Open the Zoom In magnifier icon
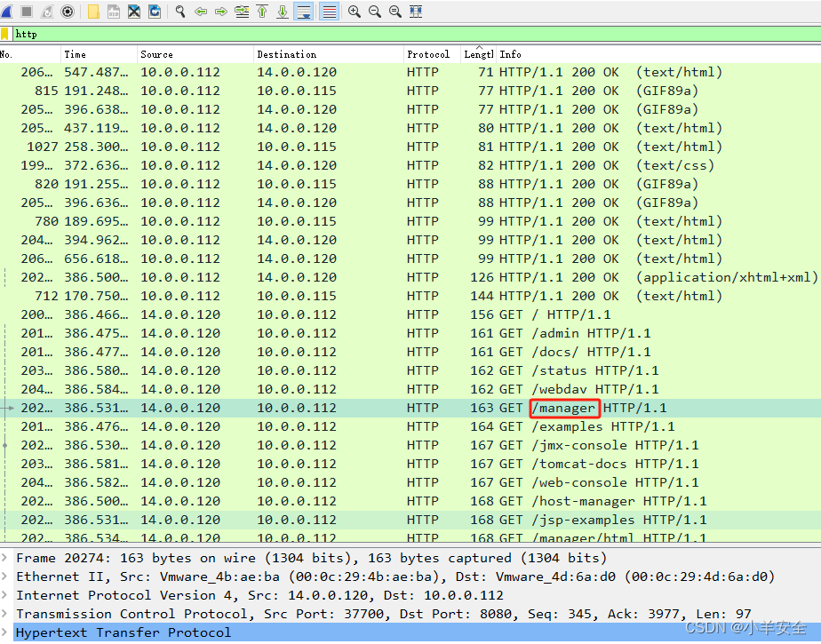 353,11
